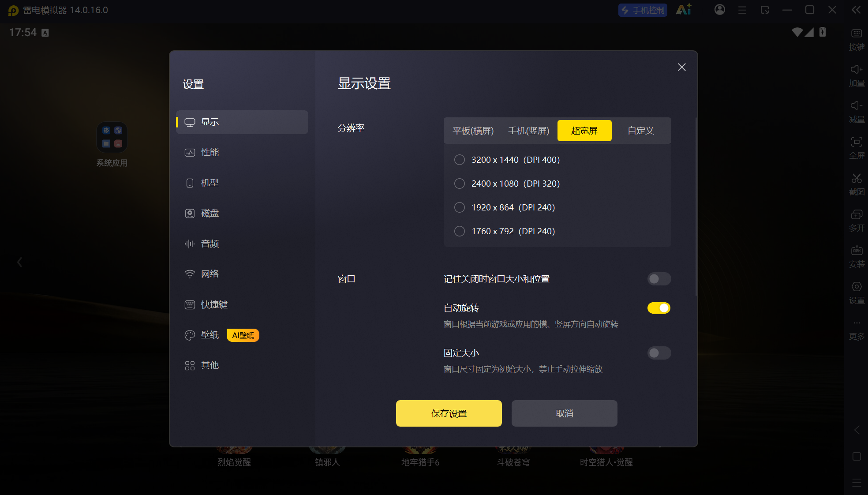Expand the 更多 more tools option
The image size is (868, 495).
[857, 330]
